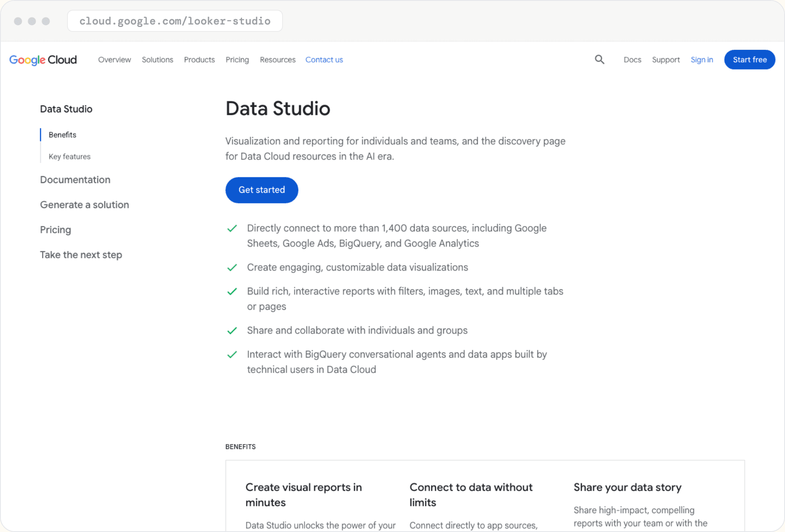The height and width of the screenshot is (532, 785).
Task: Click the BENEFITS section label
Action: pos(240,447)
